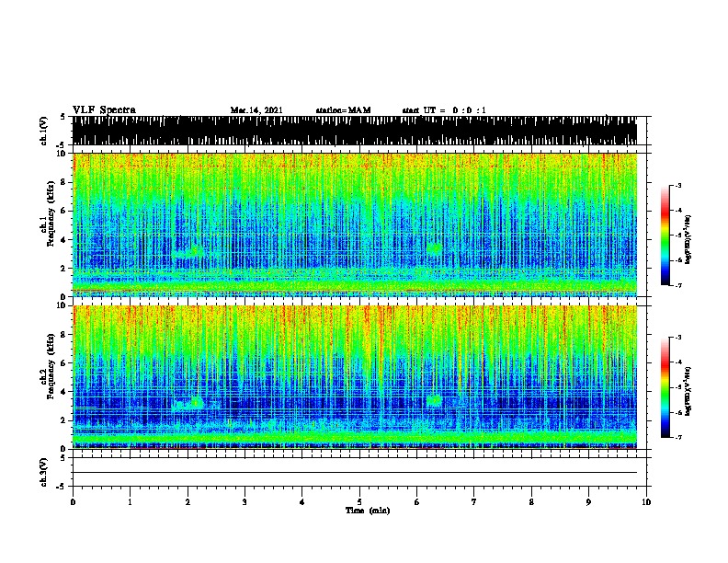Click the "5" tick on ch.3(V) axis

click(x=63, y=458)
